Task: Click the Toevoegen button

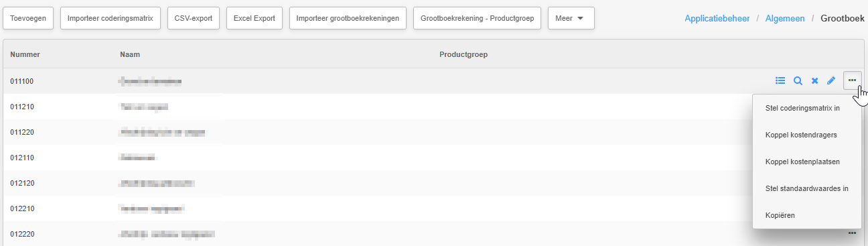Action: tap(28, 19)
